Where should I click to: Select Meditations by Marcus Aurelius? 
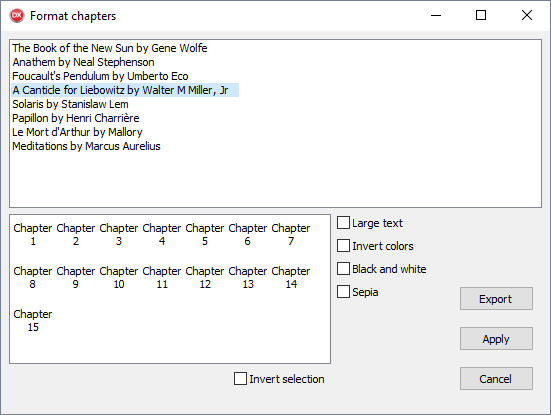click(86, 146)
